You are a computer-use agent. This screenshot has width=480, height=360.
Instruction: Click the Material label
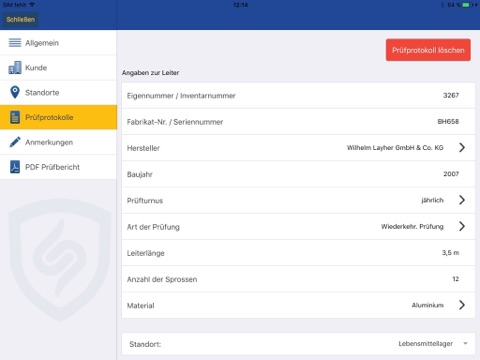coord(140,305)
